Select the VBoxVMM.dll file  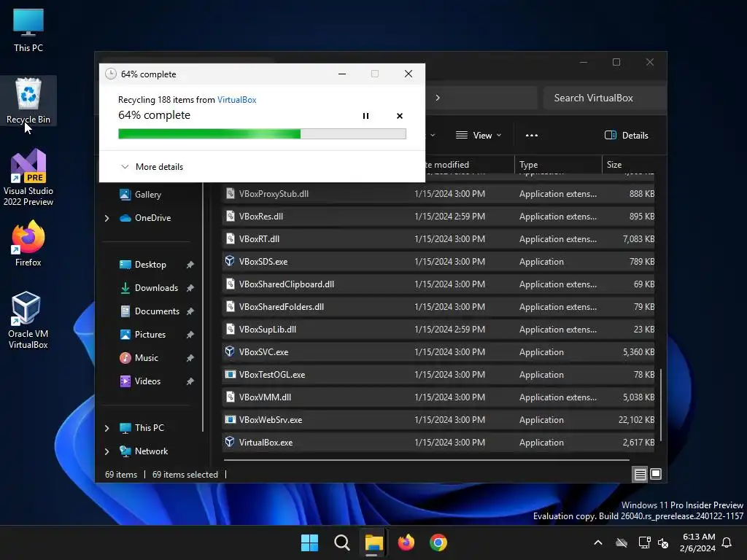click(438, 397)
